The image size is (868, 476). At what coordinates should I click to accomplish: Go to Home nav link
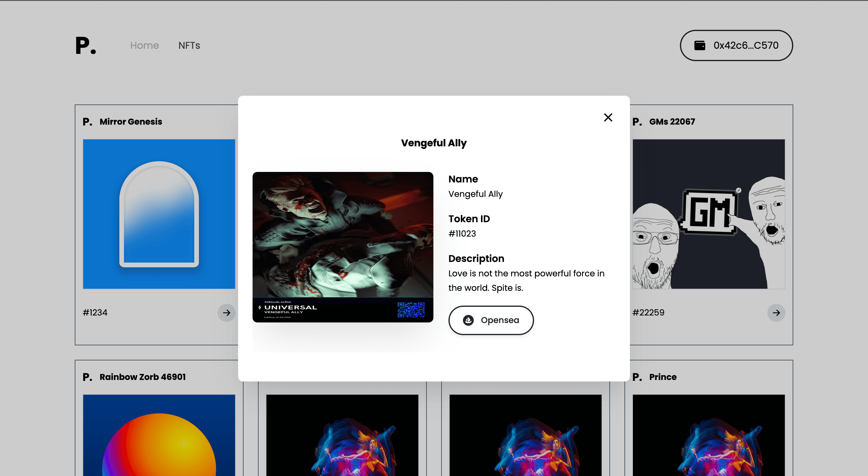coord(145,45)
